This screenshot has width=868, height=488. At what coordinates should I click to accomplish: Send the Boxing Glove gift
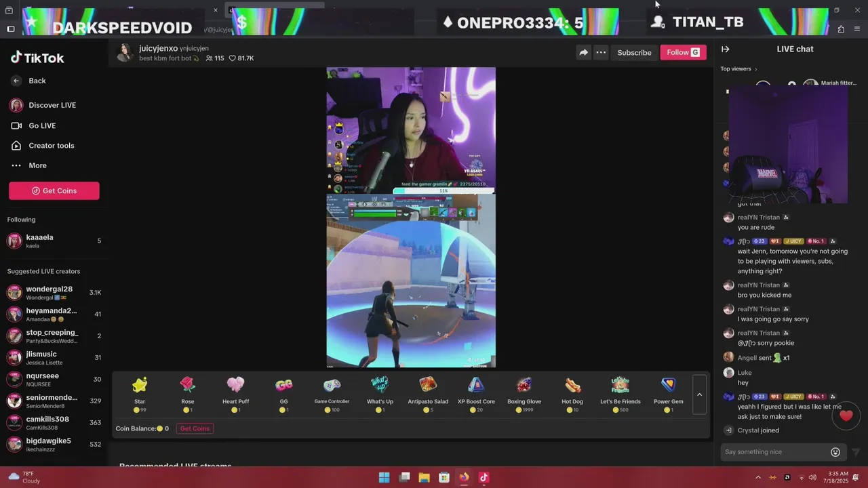(524, 394)
